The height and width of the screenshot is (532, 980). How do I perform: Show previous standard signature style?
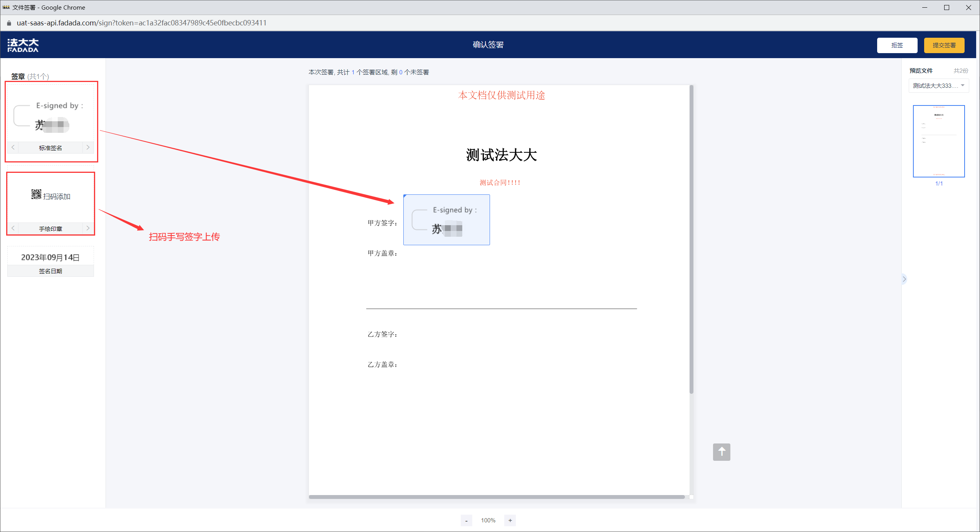click(x=13, y=147)
